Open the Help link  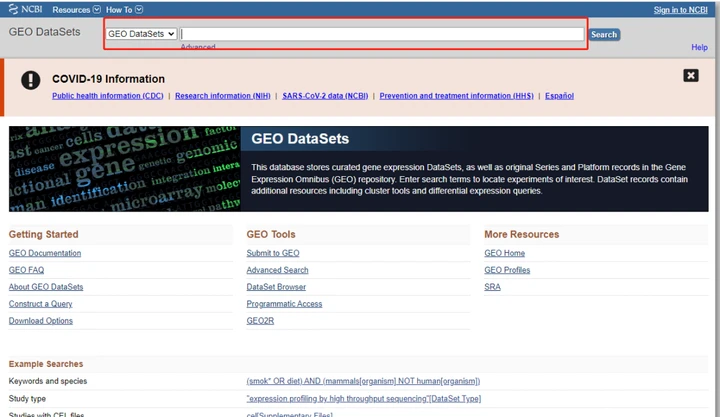[699, 47]
